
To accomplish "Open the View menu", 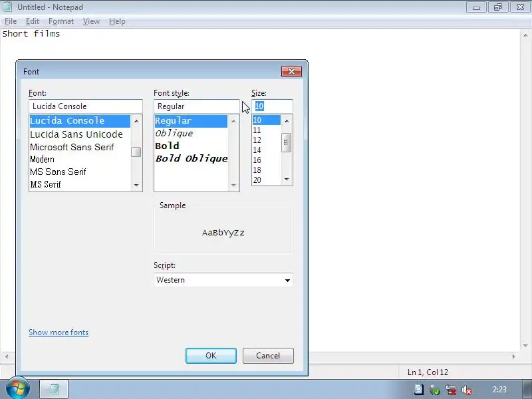I will [x=91, y=21].
